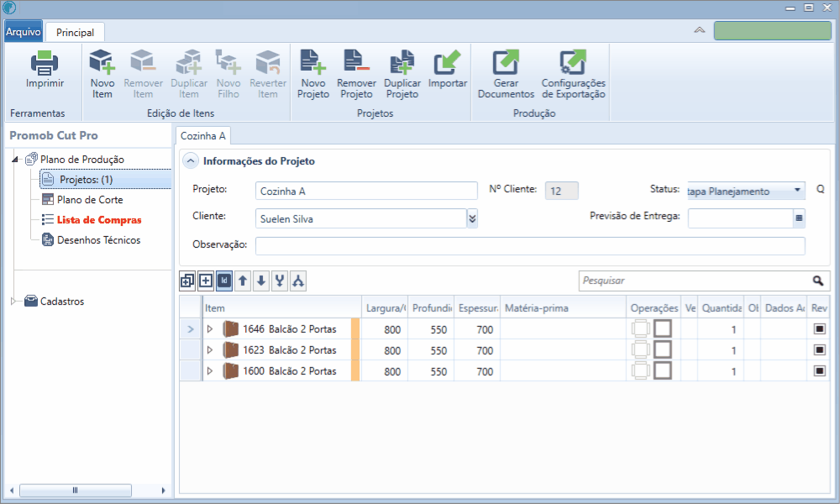Switch to the Principal ribbon tab
This screenshot has height=504, width=840.
pyautogui.click(x=75, y=32)
